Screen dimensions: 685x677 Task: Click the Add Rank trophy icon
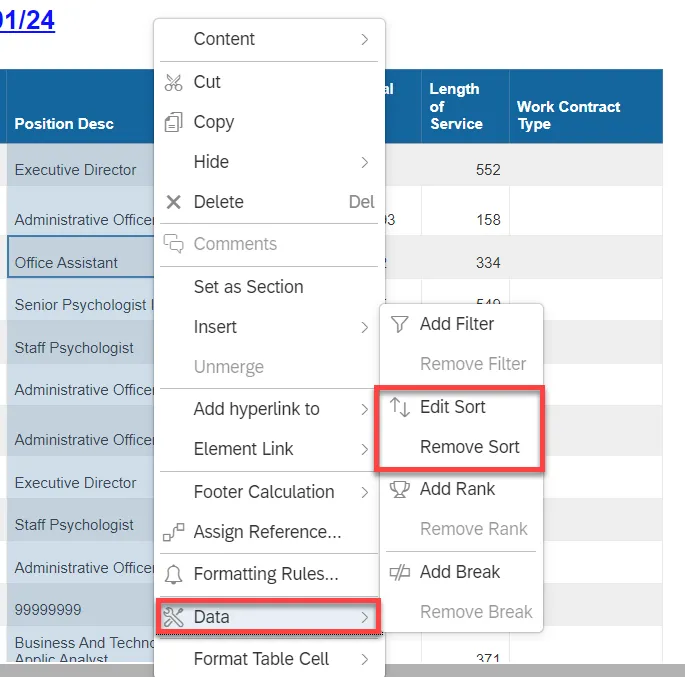(400, 489)
